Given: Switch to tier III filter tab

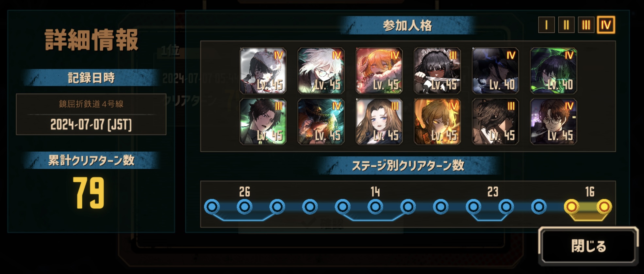Looking at the screenshot, I should (x=586, y=25).
